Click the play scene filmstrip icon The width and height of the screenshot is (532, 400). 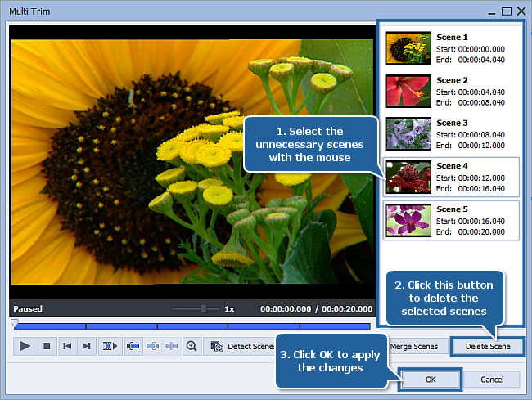point(110,346)
